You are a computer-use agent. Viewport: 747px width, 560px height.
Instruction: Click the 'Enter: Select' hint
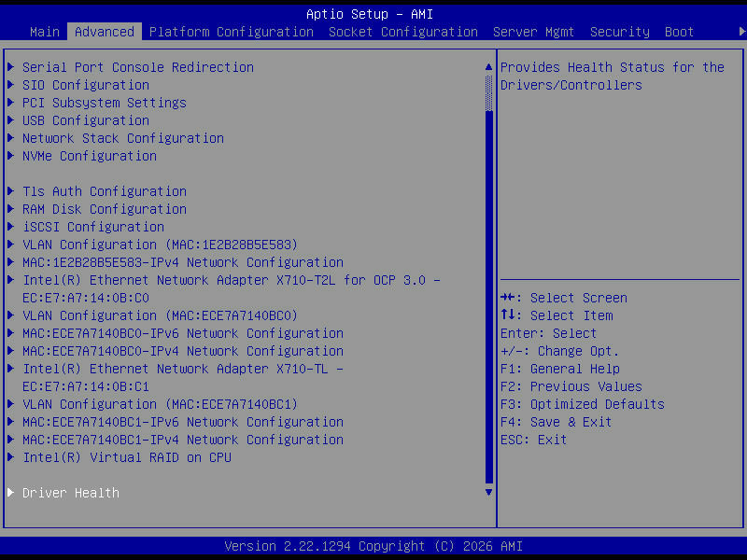point(549,333)
